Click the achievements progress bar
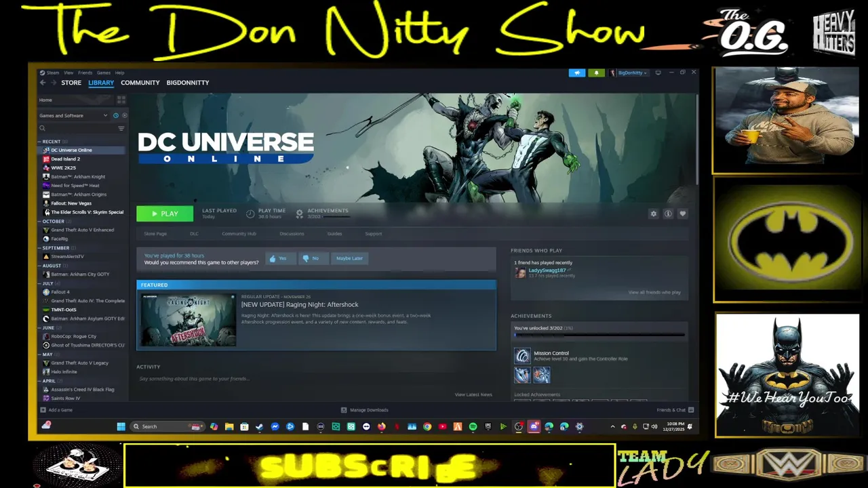The width and height of the screenshot is (868, 488). click(x=599, y=335)
